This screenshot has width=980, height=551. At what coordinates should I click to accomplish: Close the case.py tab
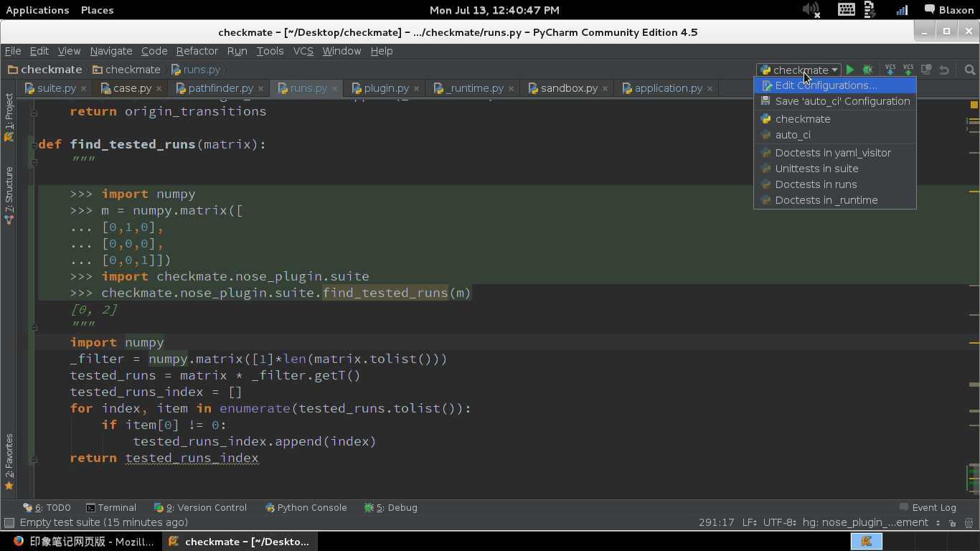(x=159, y=88)
